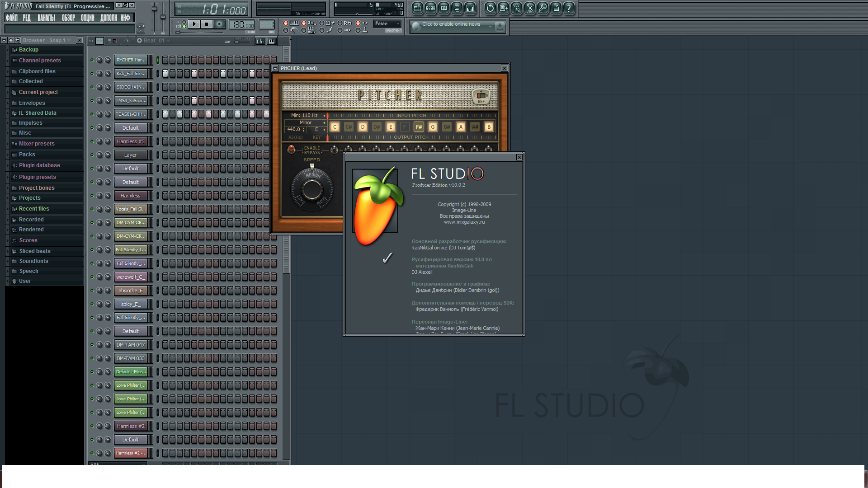Screen dimensions: 868x488
Task: Expand the Recent files folder
Action: click(34, 209)
